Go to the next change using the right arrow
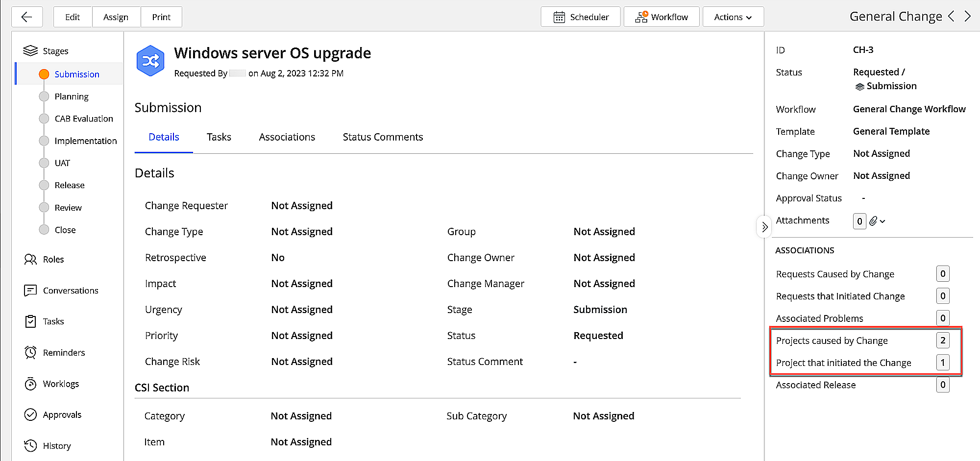The width and height of the screenshot is (980, 461). pyautogui.click(x=968, y=17)
